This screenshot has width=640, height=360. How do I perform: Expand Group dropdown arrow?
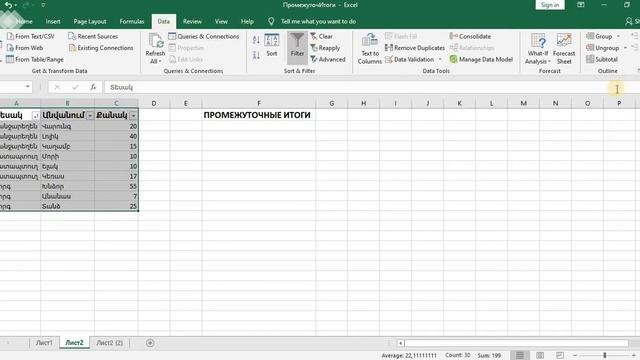(618, 36)
